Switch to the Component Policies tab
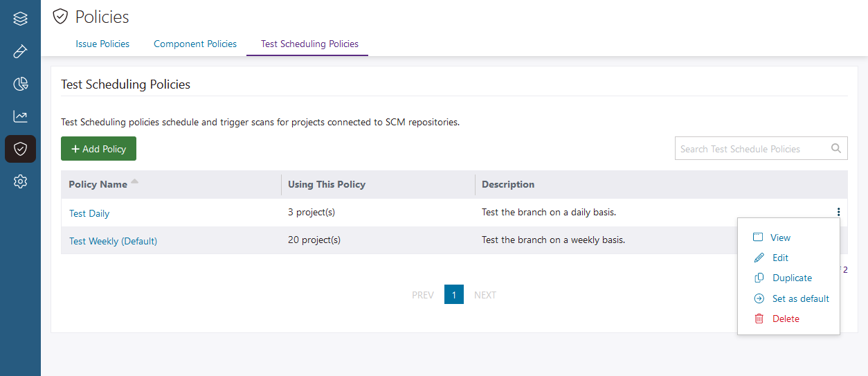Viewport: 868px width, 376px height. click(195, 44)
